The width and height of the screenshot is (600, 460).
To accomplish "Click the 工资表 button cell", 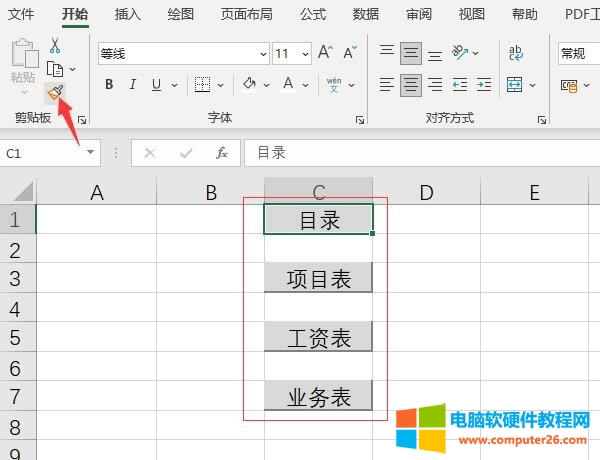I will 319,338.
